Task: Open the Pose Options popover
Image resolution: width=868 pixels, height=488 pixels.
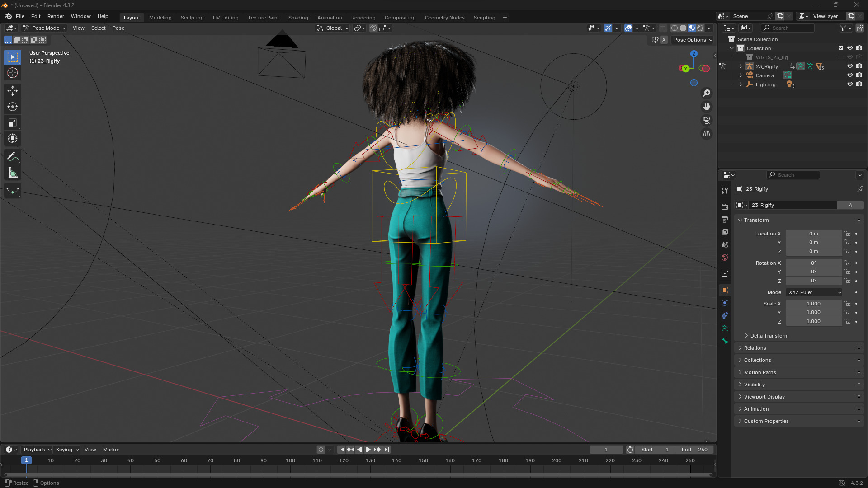Action: 693,40
